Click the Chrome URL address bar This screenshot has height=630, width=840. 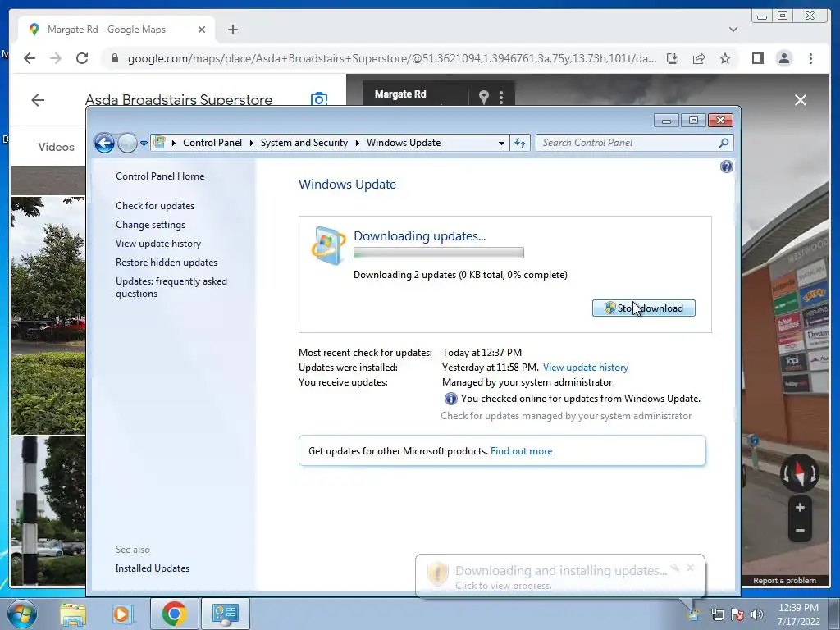pyautogui.click(x=391, y=58)
